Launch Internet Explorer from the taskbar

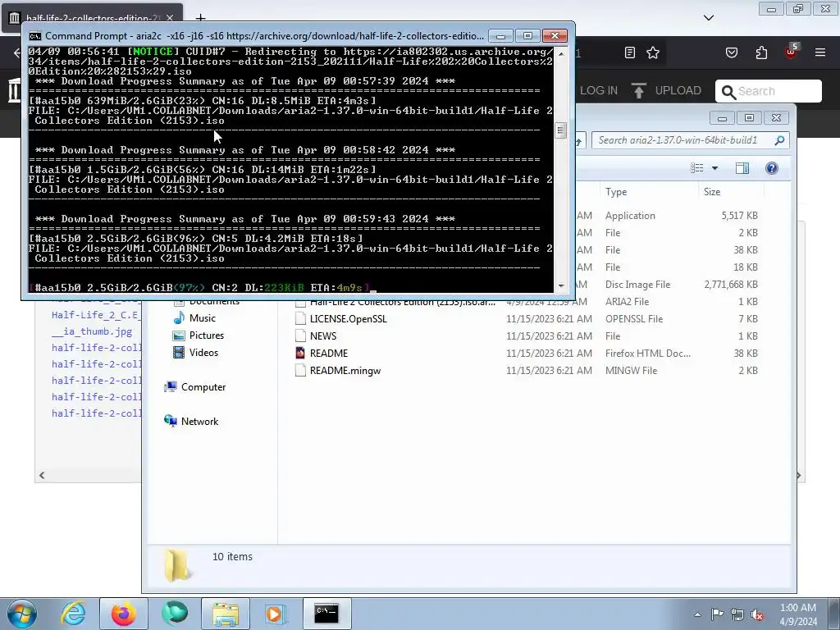click(73, 614)
